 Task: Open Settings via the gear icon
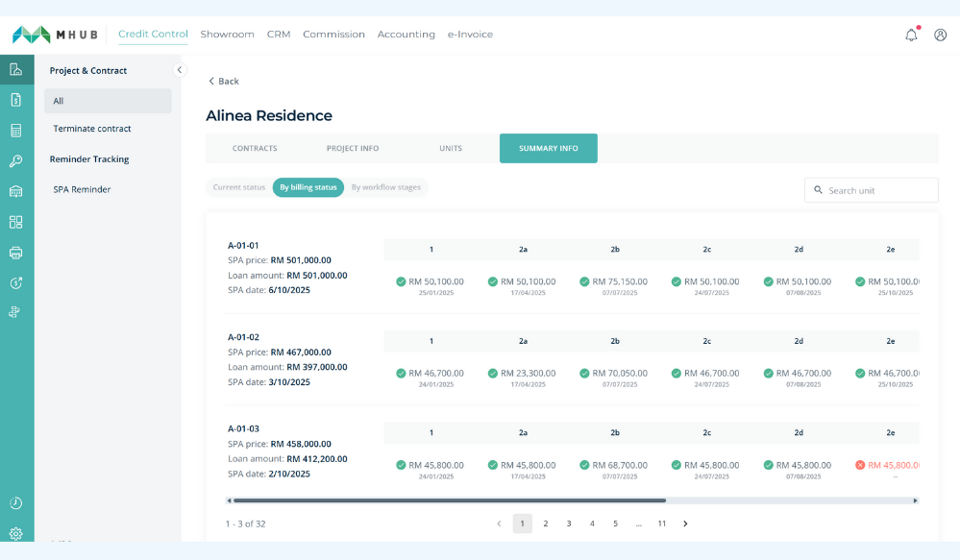coord(14,532)
